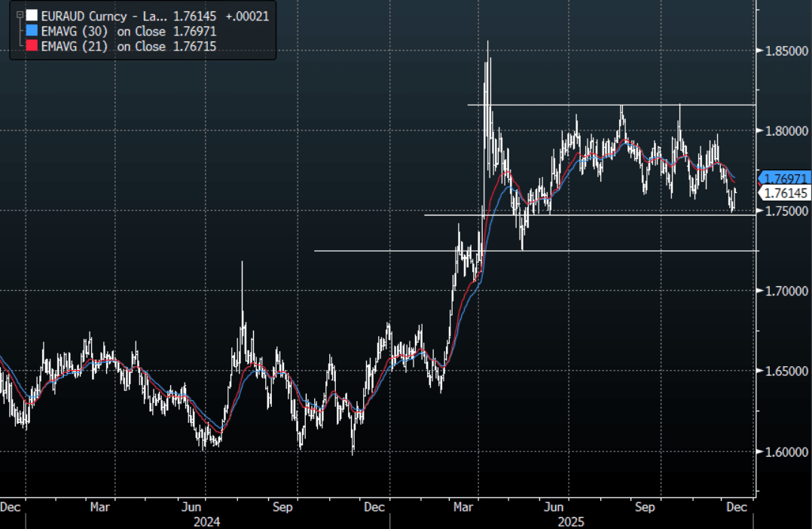
Task: Click the triangle marker beside the 1.75000 label
Action: pyautogui.click(x=759, y=211)
